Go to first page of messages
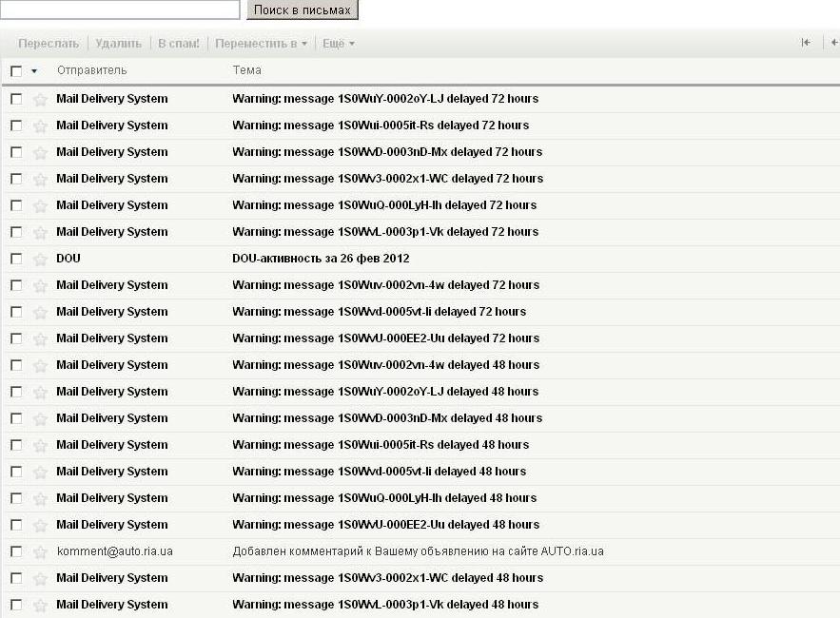The height and width of the screenshot is (618, 840). [x=806, y=43]
